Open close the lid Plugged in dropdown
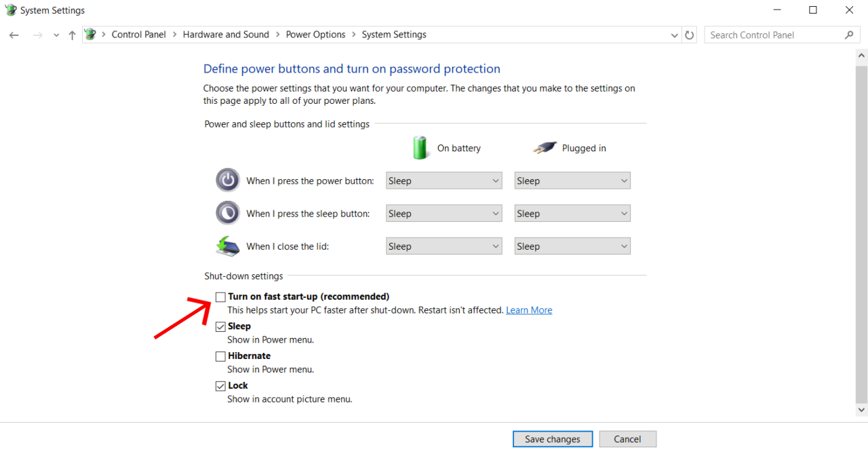The height and width of the screenshot is (456, 868). click(572, 246)
